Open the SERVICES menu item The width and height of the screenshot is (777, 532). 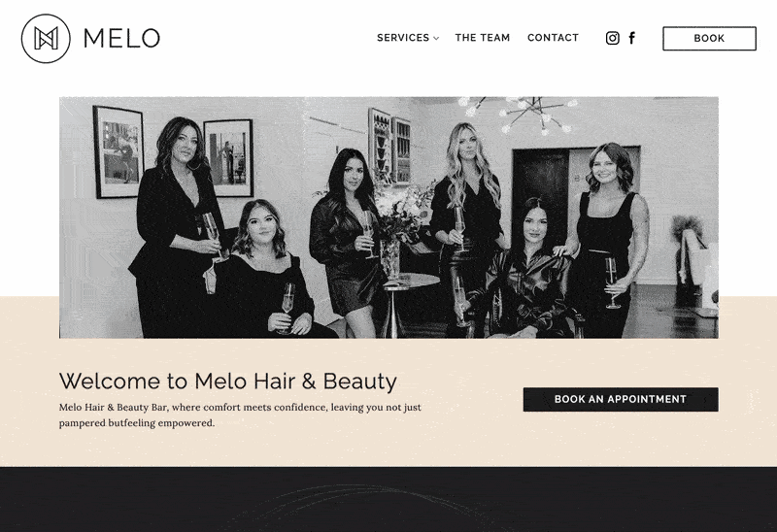click(x=403, y=38)
